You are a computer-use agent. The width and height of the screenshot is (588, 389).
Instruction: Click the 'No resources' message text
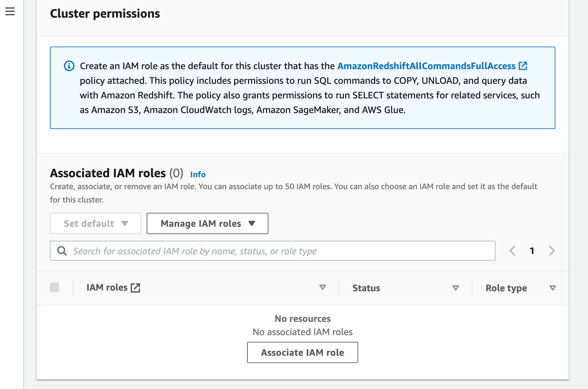[303, 319]
